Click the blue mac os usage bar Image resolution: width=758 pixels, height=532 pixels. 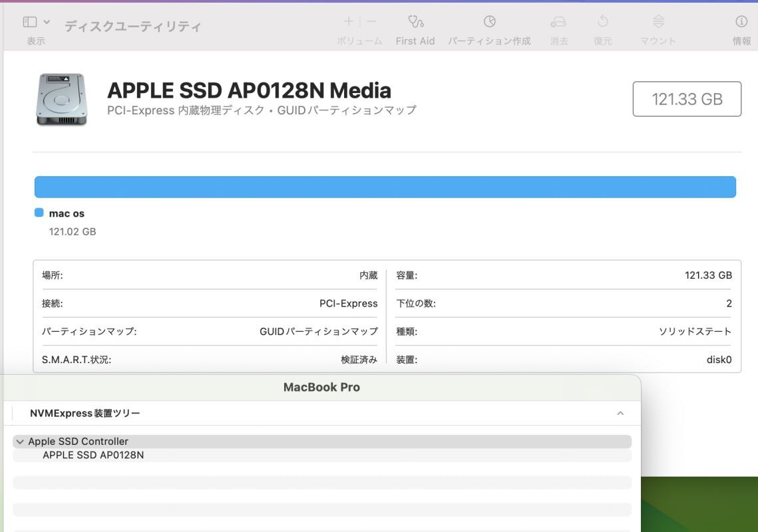385,187
